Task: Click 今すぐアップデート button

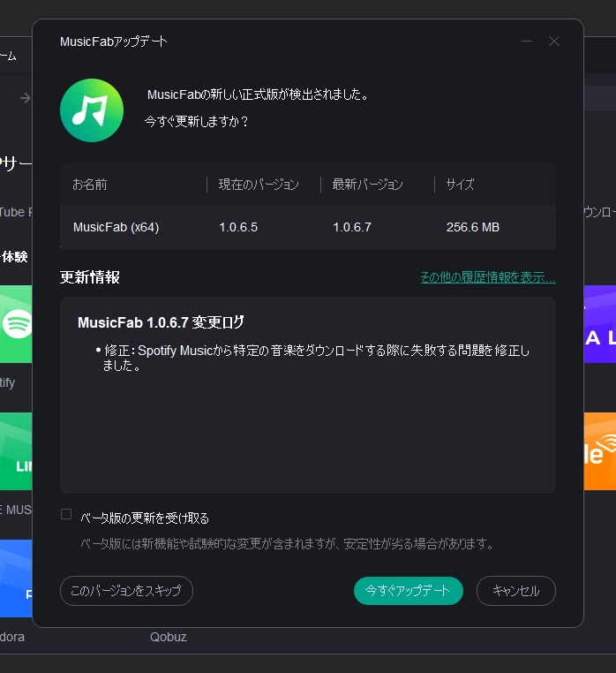Action: (x=408, y=591)
